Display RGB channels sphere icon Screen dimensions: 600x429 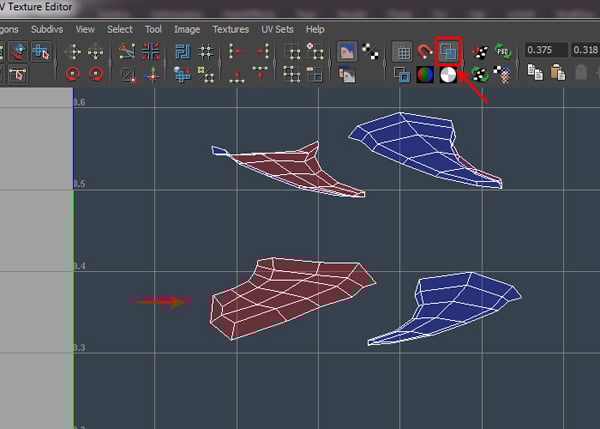click(425, 75)
